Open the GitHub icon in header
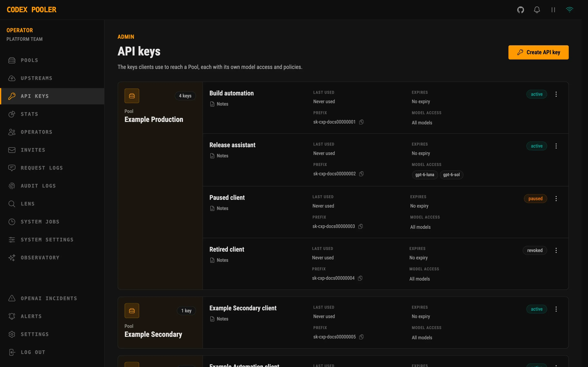The image size is (588, 367). 520,10
